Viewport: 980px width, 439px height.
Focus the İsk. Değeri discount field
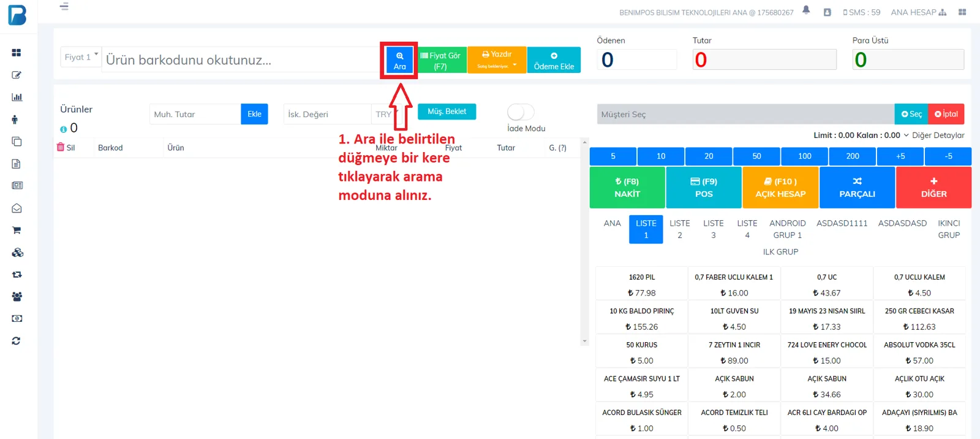327,114
